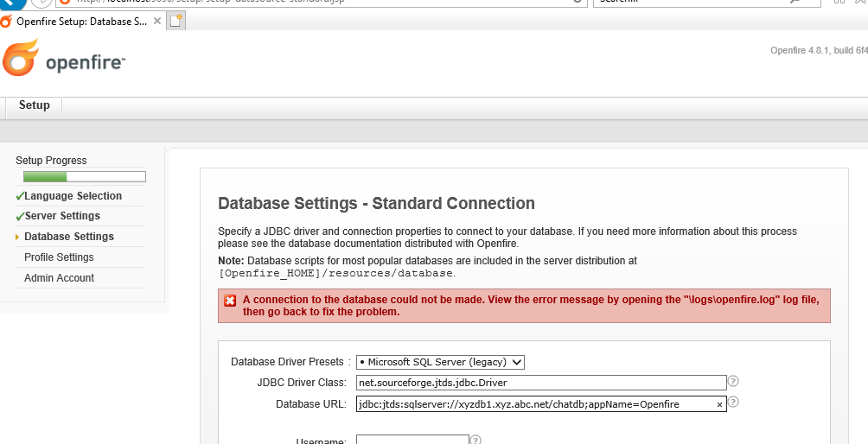
Task: Focus the Username input field
Action: 412,440
